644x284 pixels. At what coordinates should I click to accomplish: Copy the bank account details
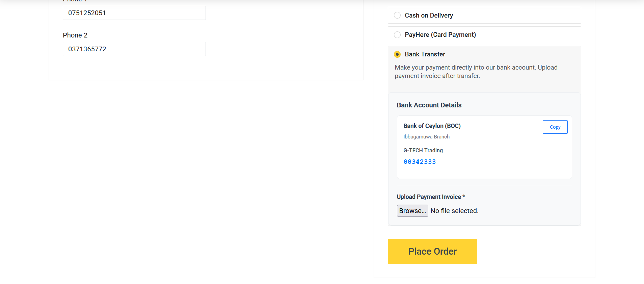click(555, 127)
